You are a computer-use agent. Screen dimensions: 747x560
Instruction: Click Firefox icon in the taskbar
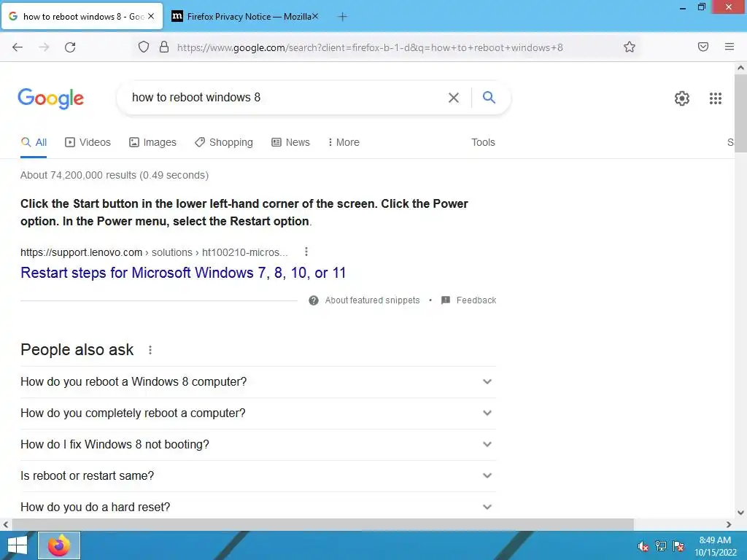tap(59, 545)
